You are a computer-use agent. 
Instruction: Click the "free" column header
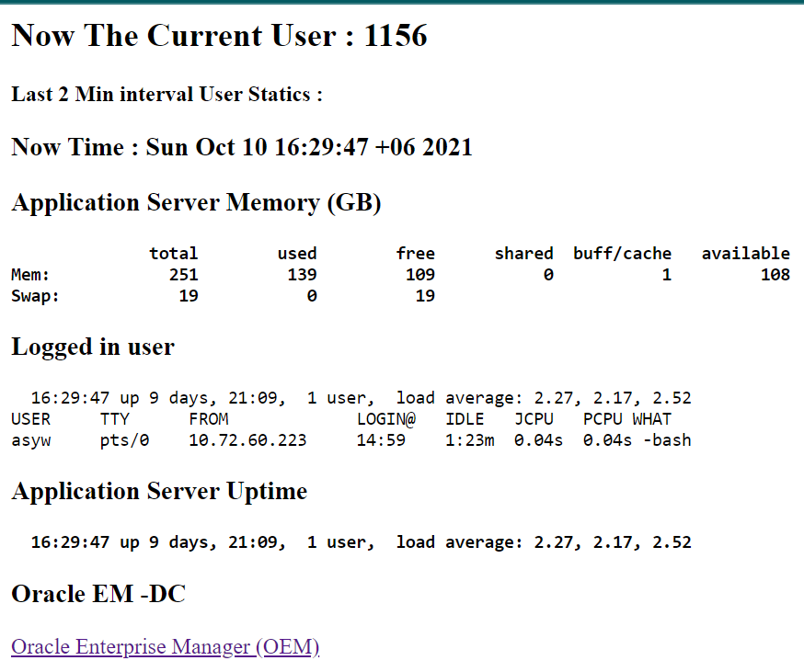click(x=415, y=253)
